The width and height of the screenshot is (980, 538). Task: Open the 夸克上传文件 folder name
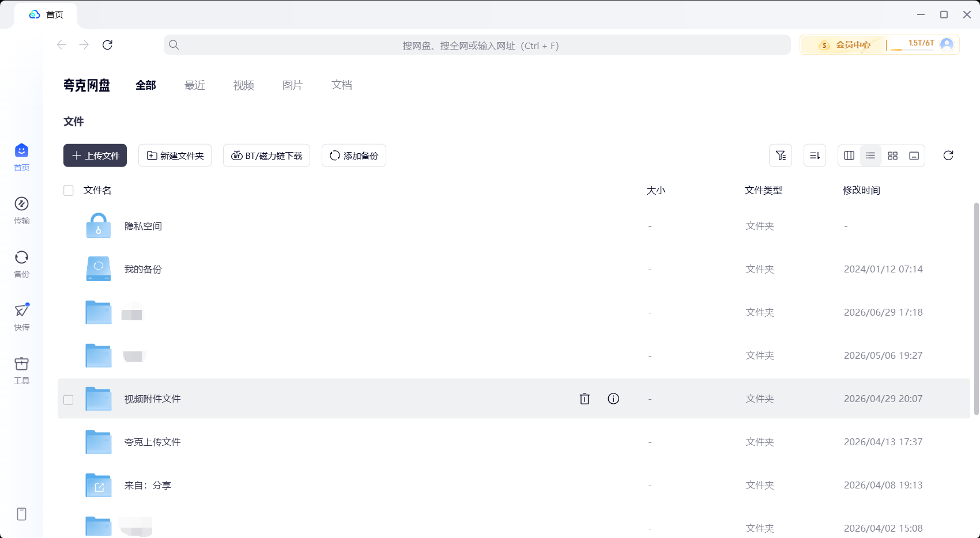pyautogui.click(x=153, y=442)
